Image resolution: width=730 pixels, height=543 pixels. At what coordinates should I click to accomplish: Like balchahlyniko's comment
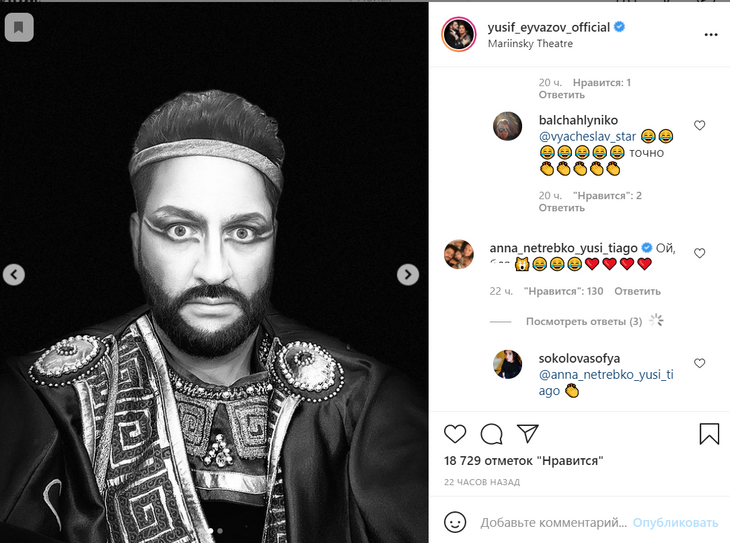click(700, 126)
